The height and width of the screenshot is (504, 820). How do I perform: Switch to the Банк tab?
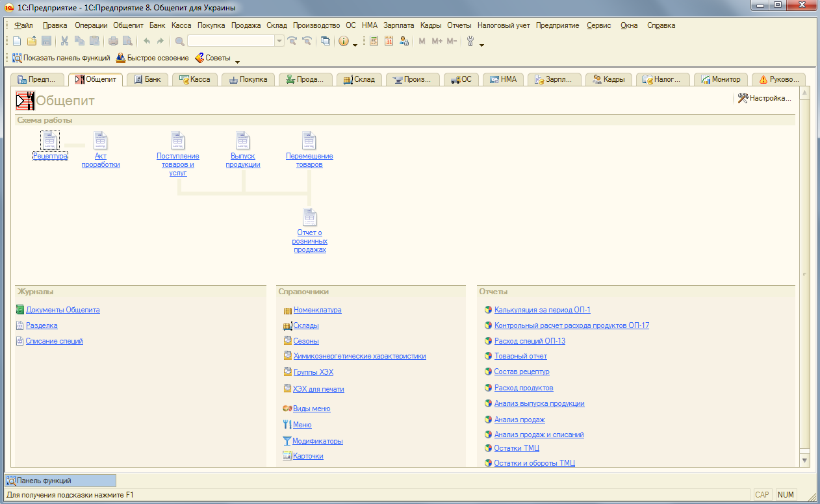pos(147,79)
